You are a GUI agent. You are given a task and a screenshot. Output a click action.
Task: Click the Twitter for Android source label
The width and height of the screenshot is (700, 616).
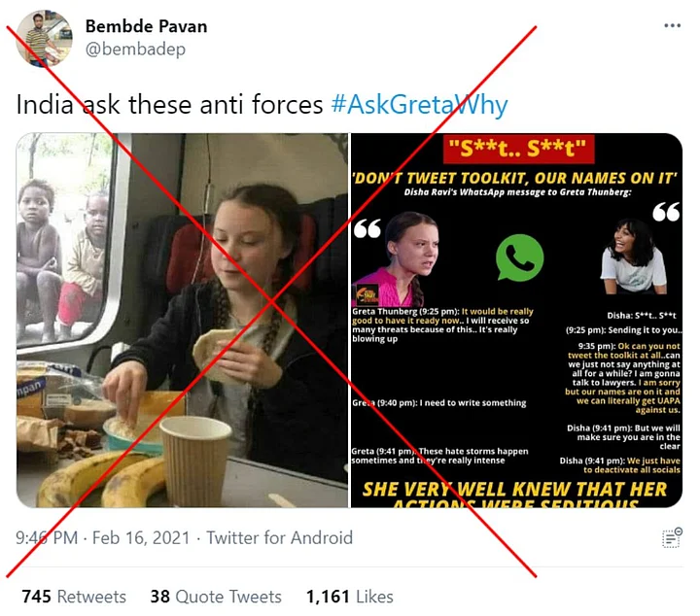(279, 537)
